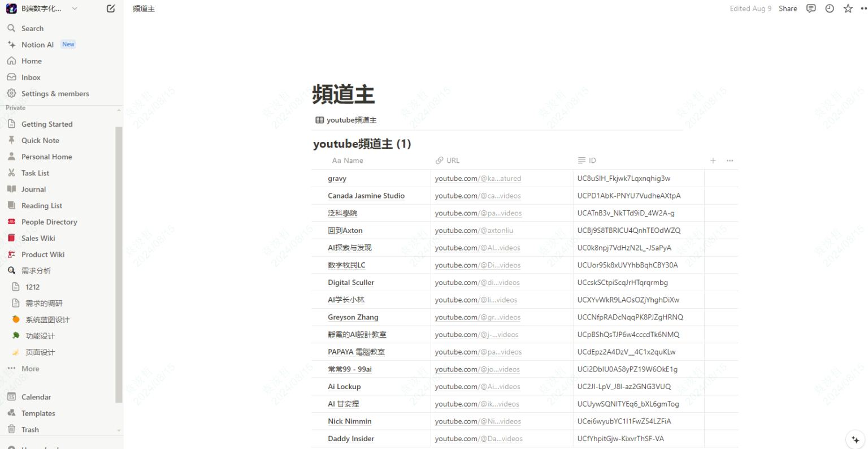Open Search from the sidebar
This screenshot has width=868, height=449.
point(31,28)
